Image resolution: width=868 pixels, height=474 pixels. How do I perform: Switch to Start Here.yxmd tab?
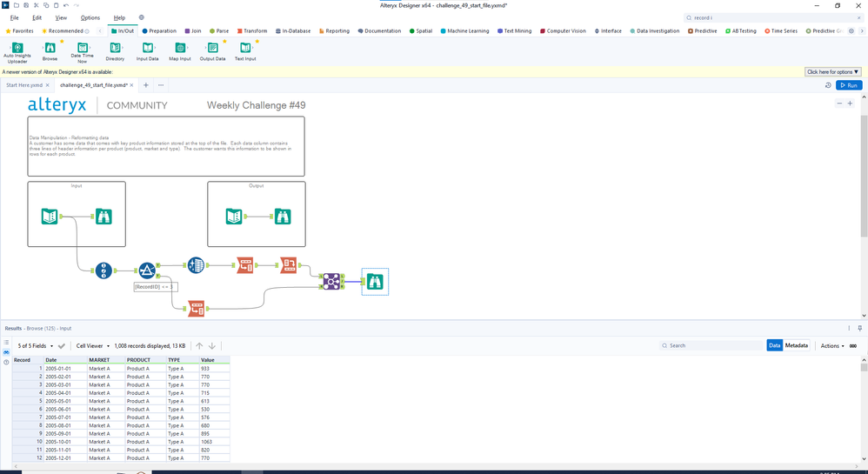pyautogui.click(x=24, y=85)
